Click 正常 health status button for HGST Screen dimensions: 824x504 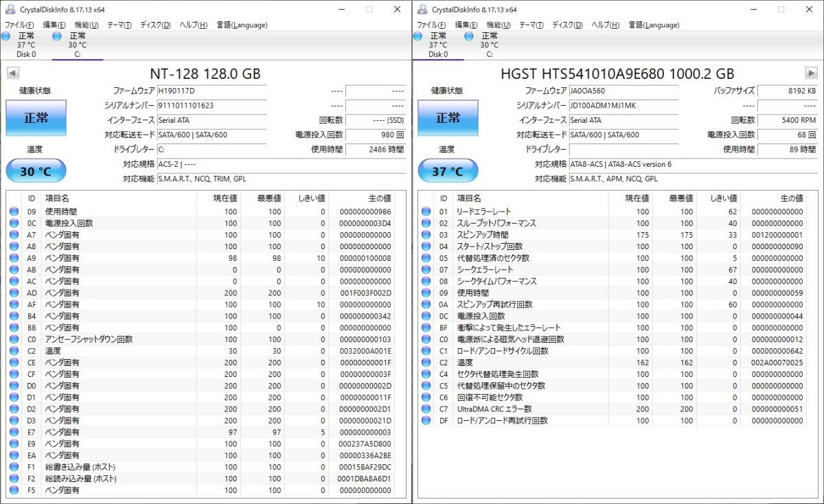[448, 118]
